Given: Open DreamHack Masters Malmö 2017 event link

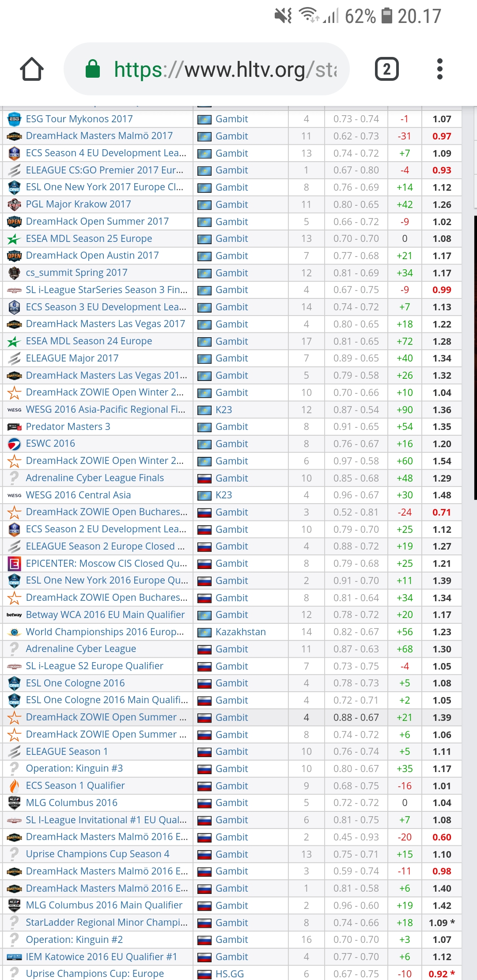Looking at the screenshot, I should pyautogui.click(x=99, y=136).
